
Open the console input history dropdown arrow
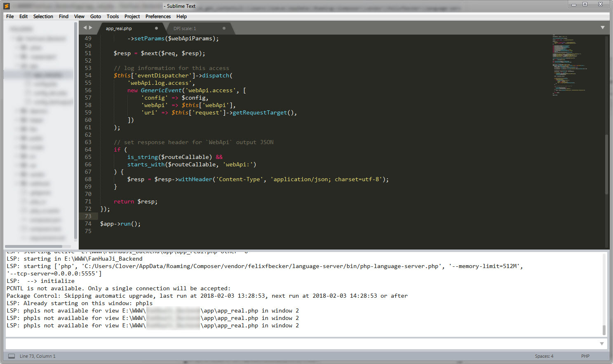point(601,344)
